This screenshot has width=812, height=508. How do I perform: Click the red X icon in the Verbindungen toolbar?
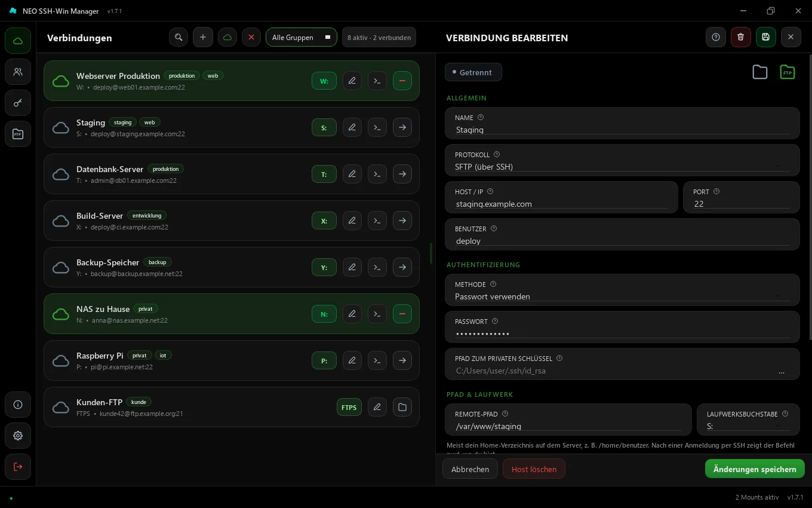[251, 37]
